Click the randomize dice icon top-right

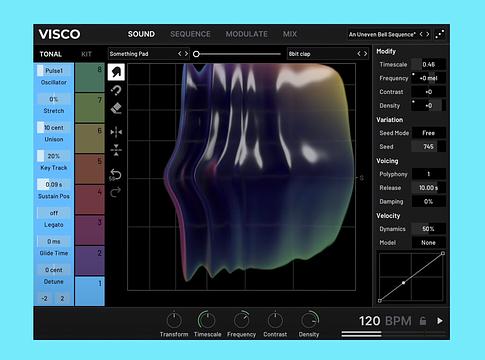coord(440,34)
